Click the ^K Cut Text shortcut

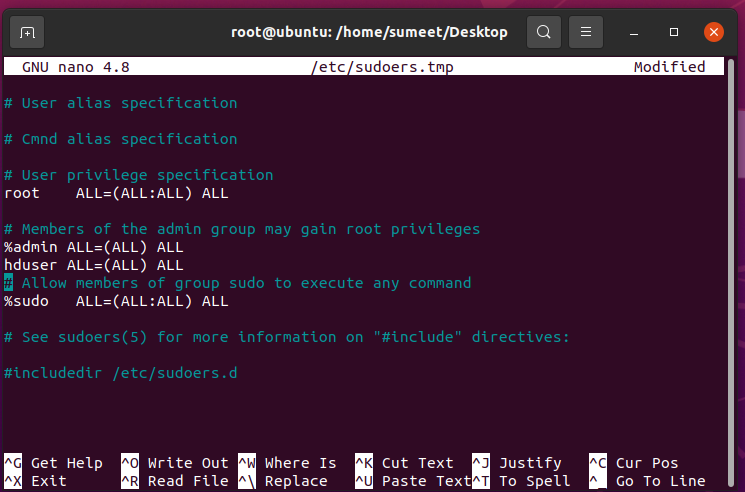click(x=404, y=463)
